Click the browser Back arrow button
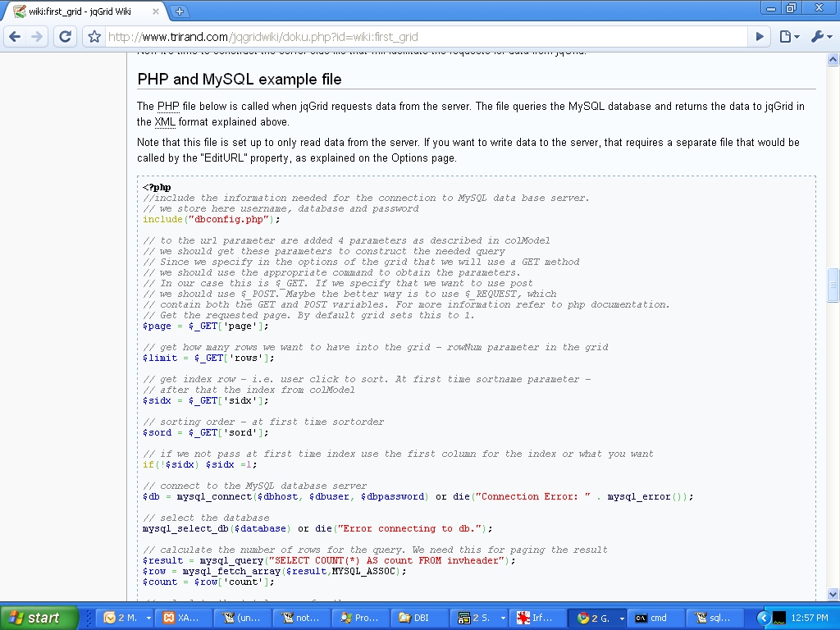Viewport: 840px width, 630px height. [x=15, y=36]
